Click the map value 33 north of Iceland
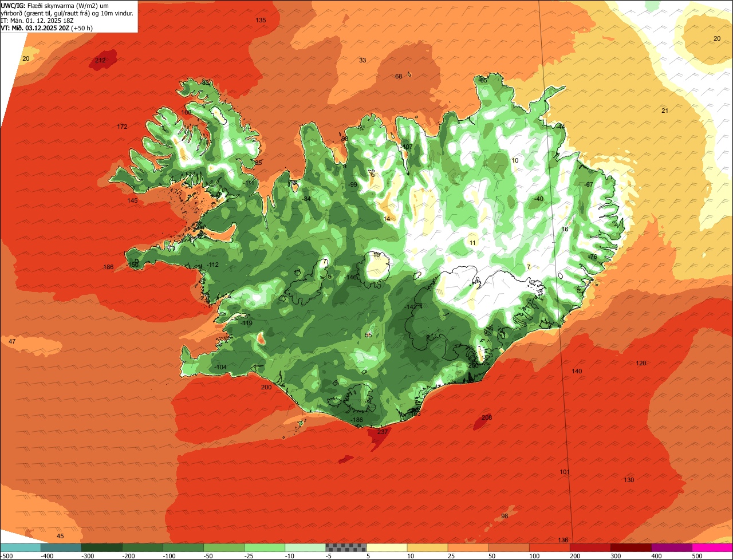This screenshot has width=733, height=560. point(362,60)
